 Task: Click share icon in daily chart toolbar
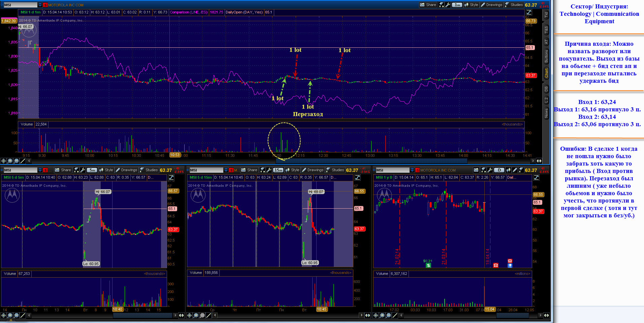pyautogui.click(x=476, y=170)
